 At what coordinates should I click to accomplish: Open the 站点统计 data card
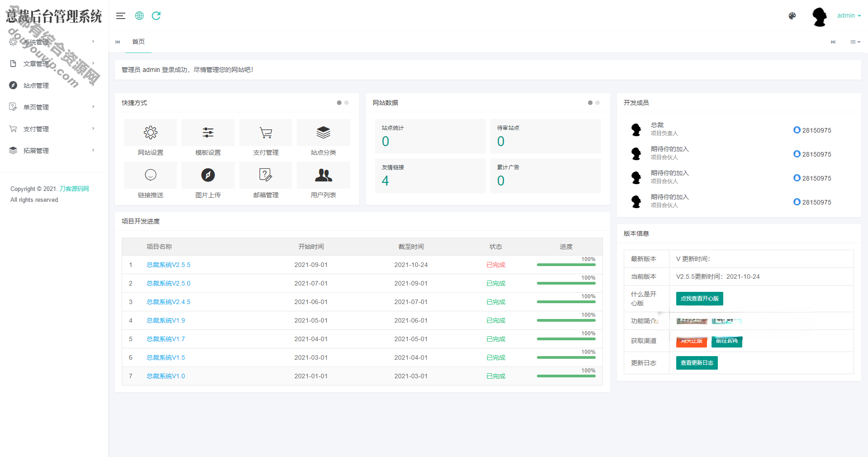[430, 136]
